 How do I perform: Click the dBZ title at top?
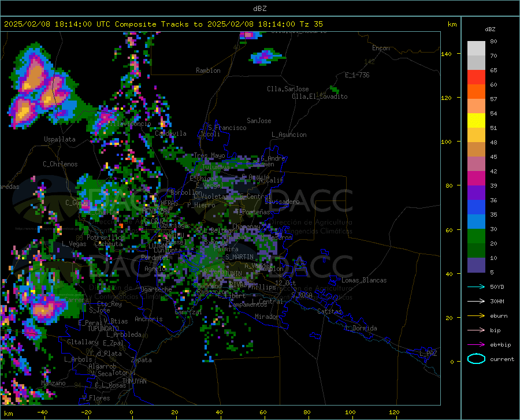259,9
